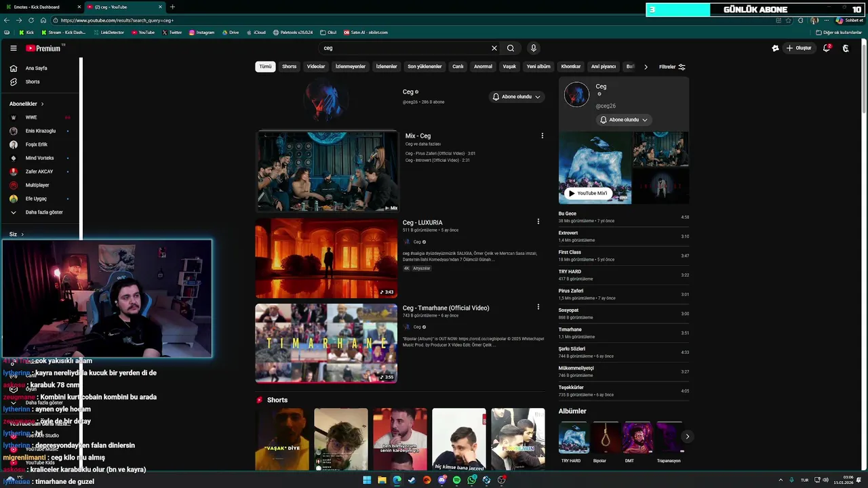Open the options menu for Ceg - LUXURIA

pyautogui.click(x=538, y=222)
